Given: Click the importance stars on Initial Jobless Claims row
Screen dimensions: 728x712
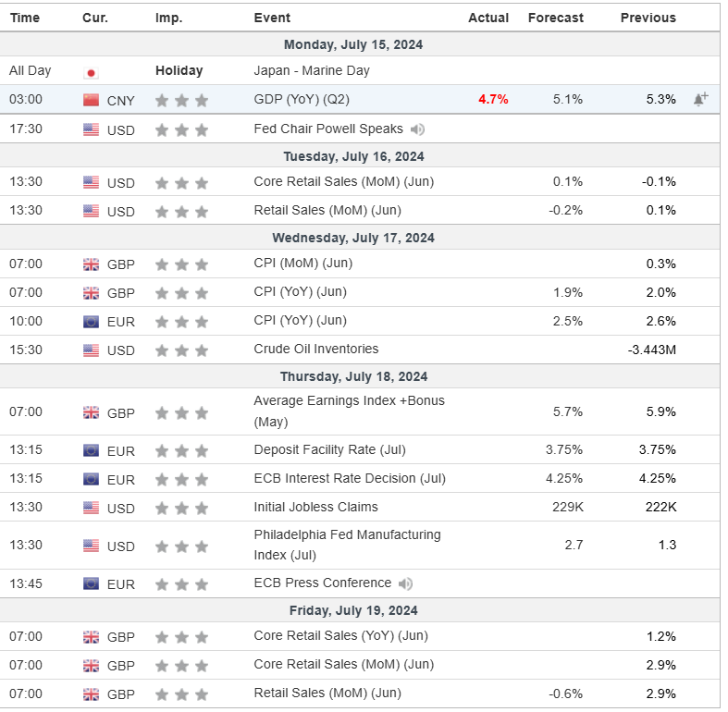Looking at the screenshot, I should [181, 508].
